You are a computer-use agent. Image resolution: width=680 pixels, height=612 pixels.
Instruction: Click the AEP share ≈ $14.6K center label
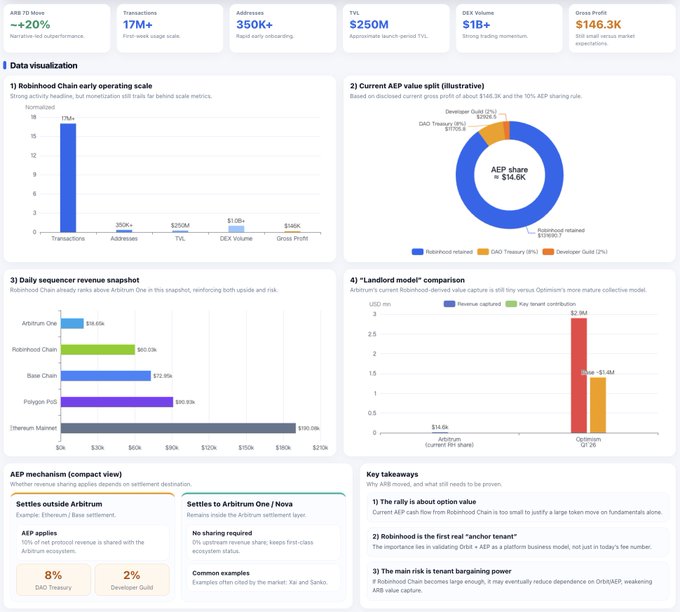coord(510,173)
